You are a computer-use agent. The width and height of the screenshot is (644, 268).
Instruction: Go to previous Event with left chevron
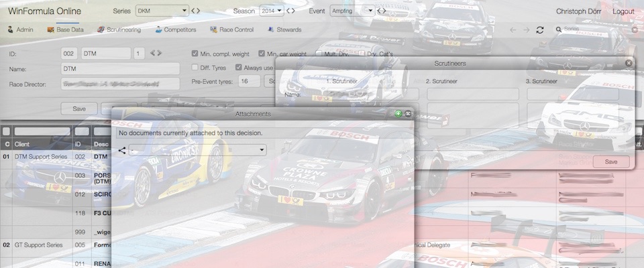coord(378,11)
